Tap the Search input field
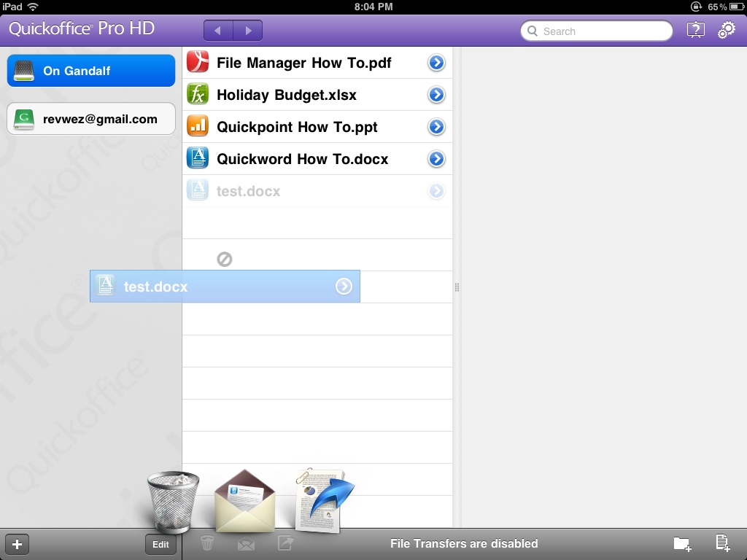 pyautogui.click(x=597, y=31)
